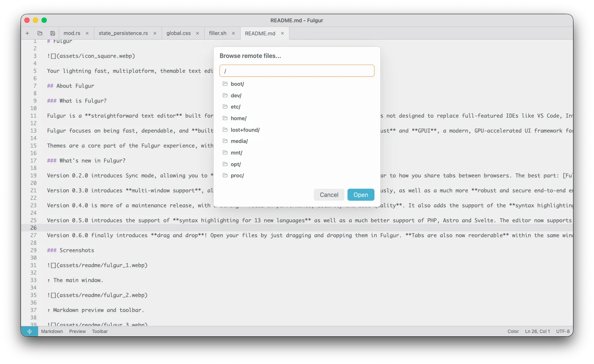594x364 pixels.
Task: Click the '## About Fulgur' heading
Action: click(71, 86)
